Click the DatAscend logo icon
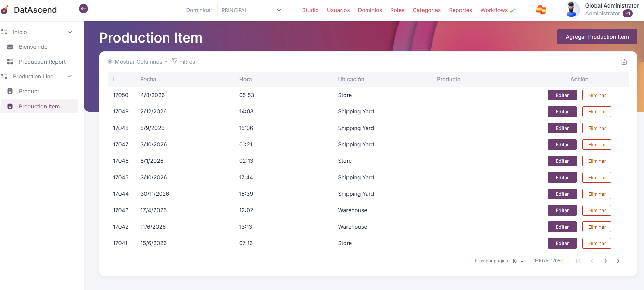The width and height of the screenshot is (644, 290). pyautogui.click(x=5, y=10)
